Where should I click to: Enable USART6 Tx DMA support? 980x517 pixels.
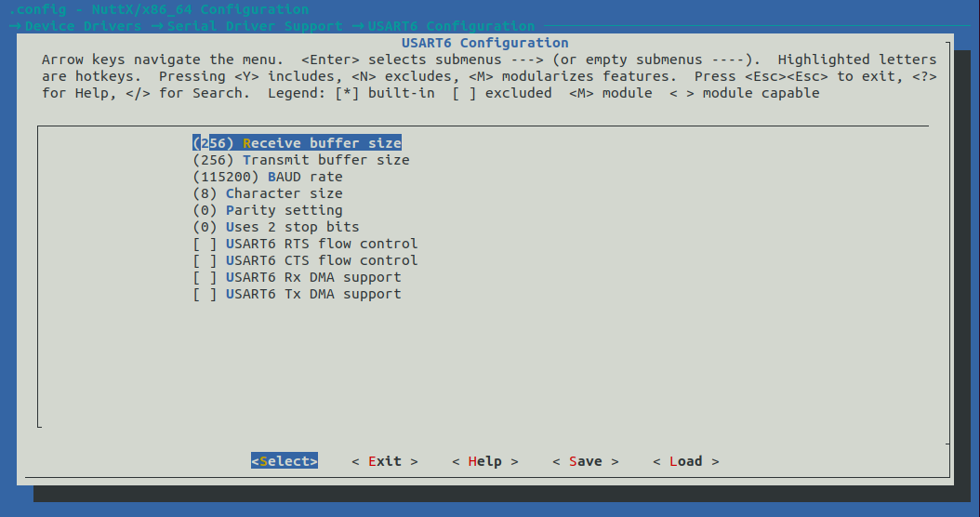(297, 295)
